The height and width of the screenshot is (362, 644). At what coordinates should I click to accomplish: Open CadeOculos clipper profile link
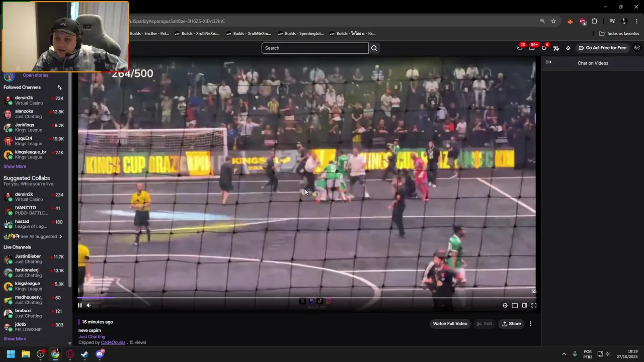(113, 342)
